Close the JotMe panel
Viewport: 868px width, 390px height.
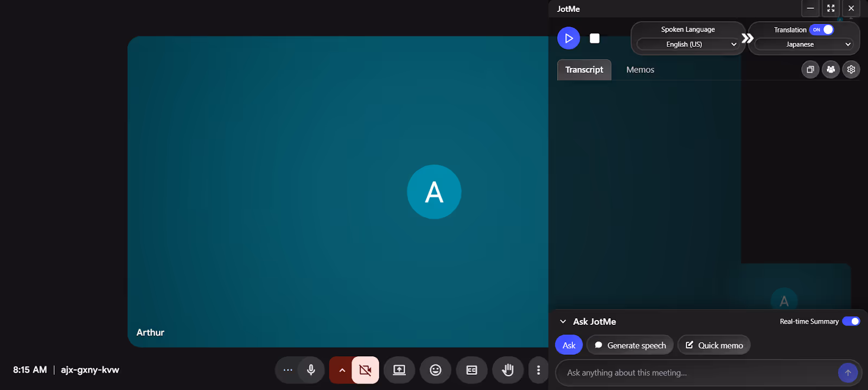click(x=851, y=8)
